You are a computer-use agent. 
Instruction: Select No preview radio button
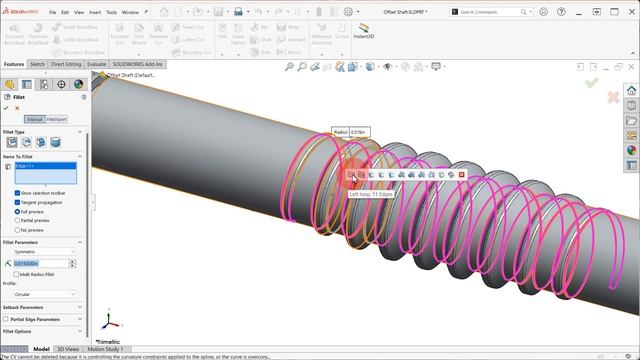[17, 230]
